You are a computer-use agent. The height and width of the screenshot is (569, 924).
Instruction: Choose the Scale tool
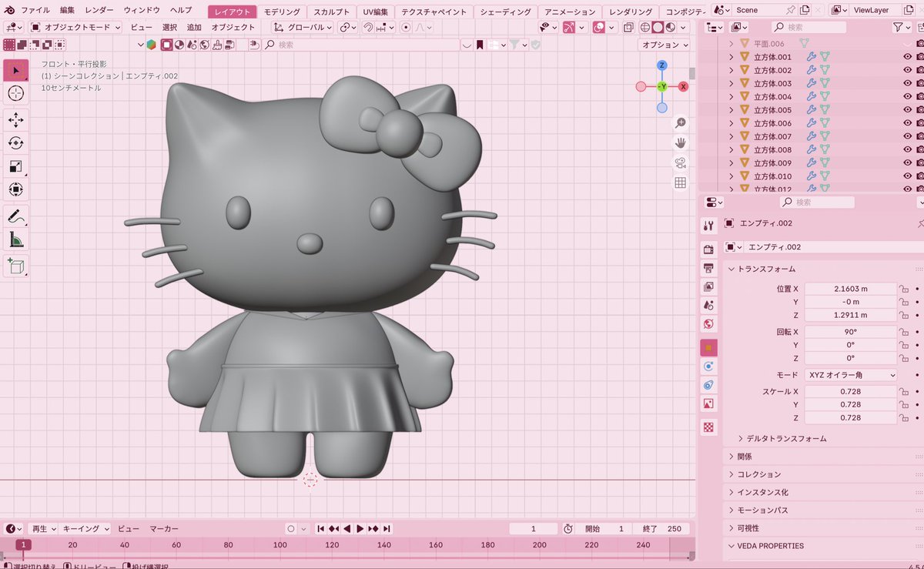16,166
